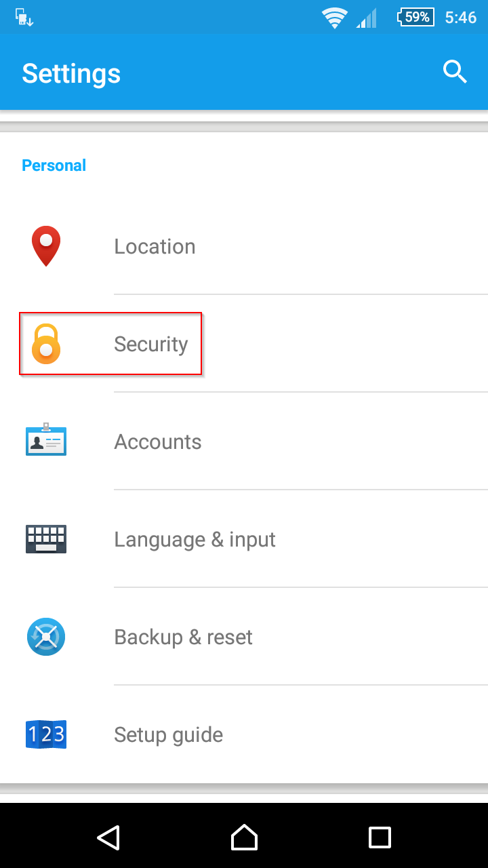Tap the Android home navigation button
Image resolution: width=488 pixels, height=868 pixels.
(244, 837)
